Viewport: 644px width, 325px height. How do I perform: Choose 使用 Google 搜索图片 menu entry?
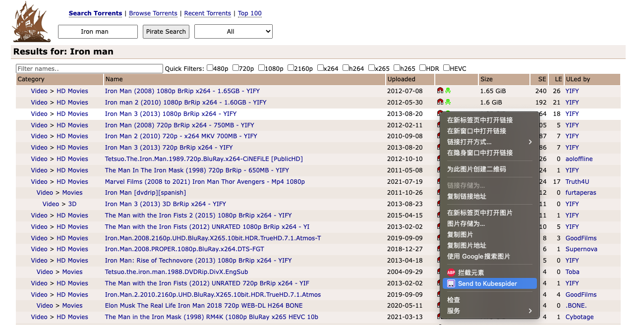489,256
